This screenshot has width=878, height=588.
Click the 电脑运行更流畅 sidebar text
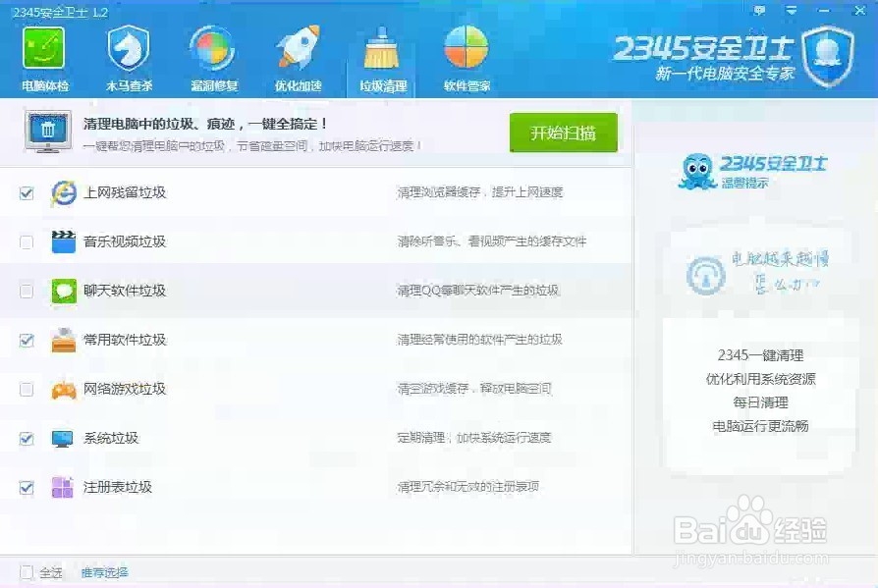pyautogui.click(x=760, y=426)
